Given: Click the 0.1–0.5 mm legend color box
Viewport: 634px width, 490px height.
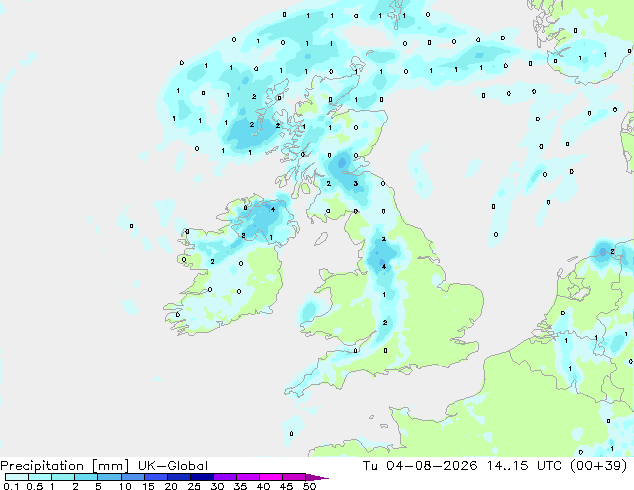Looking at the screenshot, I should (17, 477).
